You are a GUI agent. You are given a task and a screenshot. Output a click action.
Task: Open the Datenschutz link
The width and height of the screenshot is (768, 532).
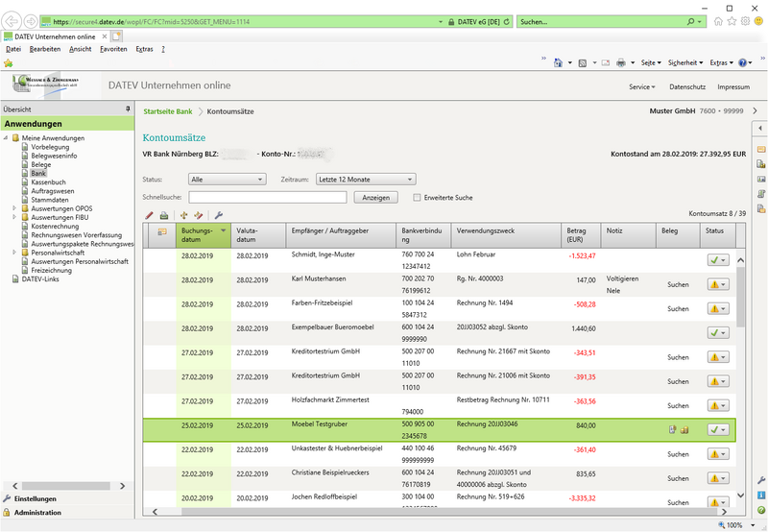coord(687,86)
